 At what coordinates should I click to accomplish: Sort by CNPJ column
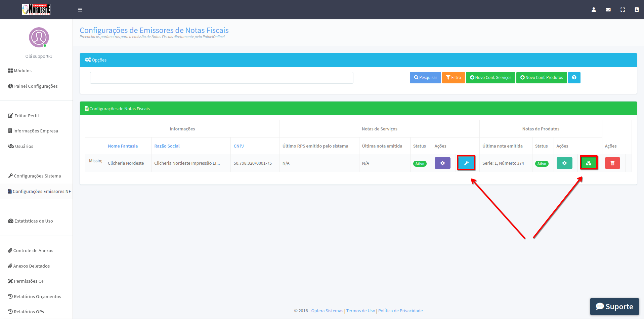coord(239,146)
